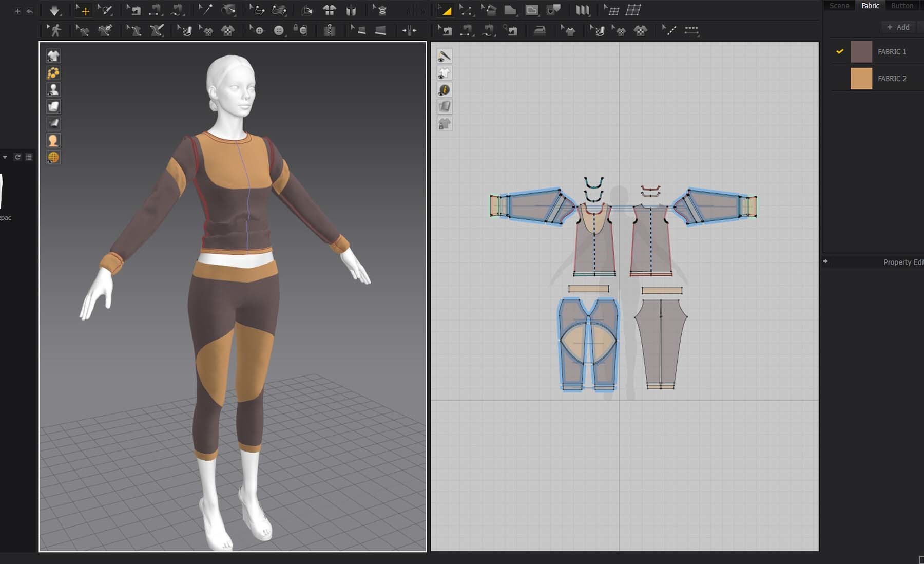Image resolution: width=924 pixels, height=564 pixels.
Task: Select the zipper tool icon
Action: pyautogui.click(x=329, y=31)
